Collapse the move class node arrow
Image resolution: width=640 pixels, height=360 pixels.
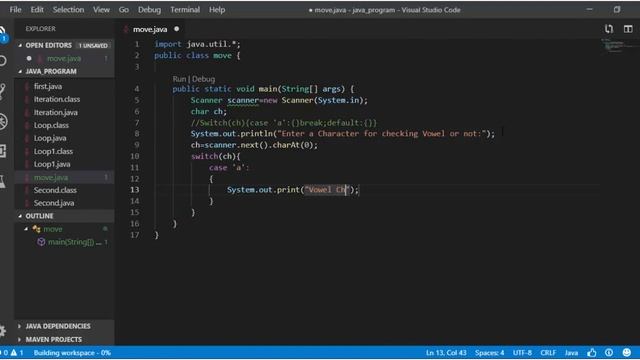tap(26, 229)
